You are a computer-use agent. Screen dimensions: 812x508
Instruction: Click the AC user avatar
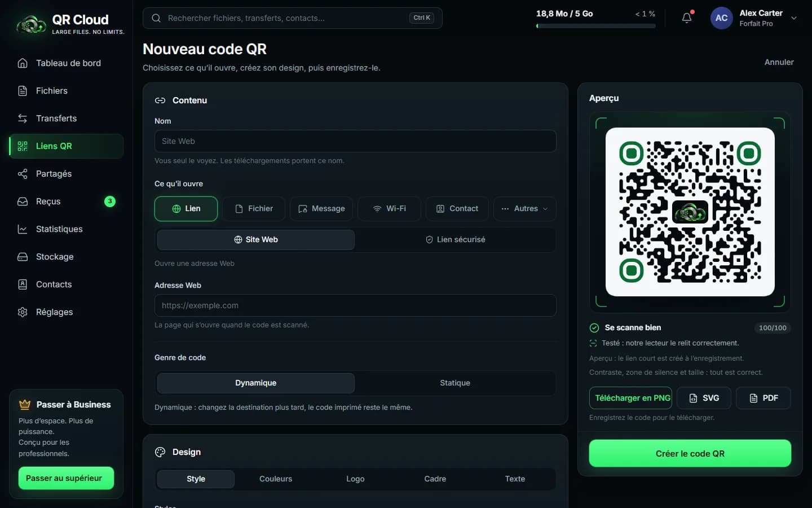[x=721, y=18]
